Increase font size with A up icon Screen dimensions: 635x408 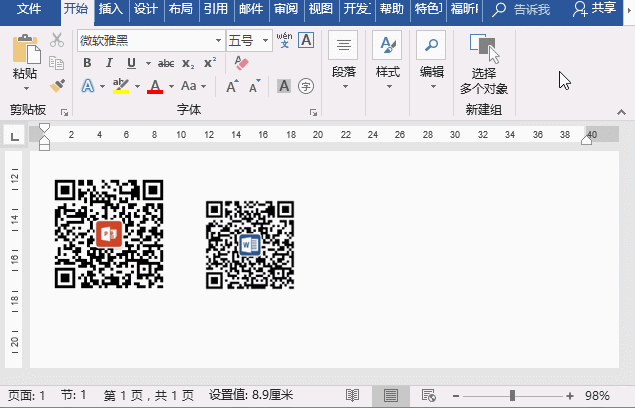tap(232, 86)
